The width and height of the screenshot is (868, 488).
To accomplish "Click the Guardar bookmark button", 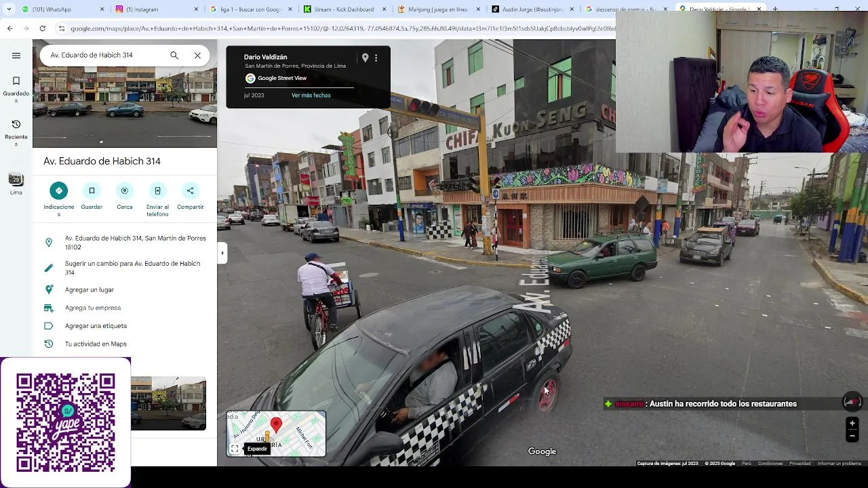I will pos(92,196).
